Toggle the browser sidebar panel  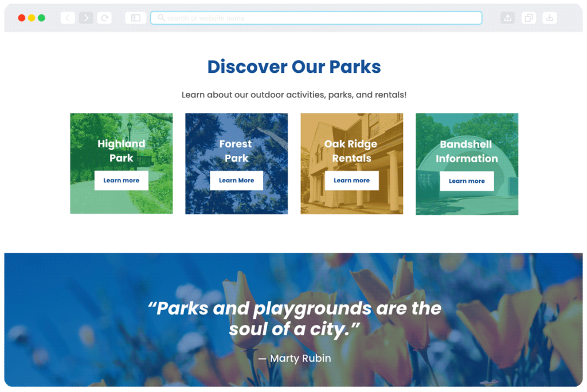pyautogui.click(x=135, y=17)
